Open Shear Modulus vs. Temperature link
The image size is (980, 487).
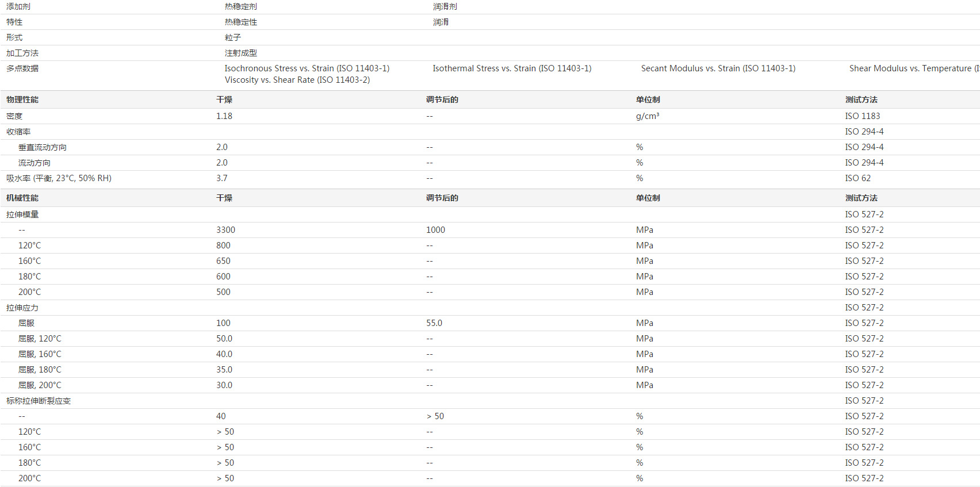click(913, 68)
